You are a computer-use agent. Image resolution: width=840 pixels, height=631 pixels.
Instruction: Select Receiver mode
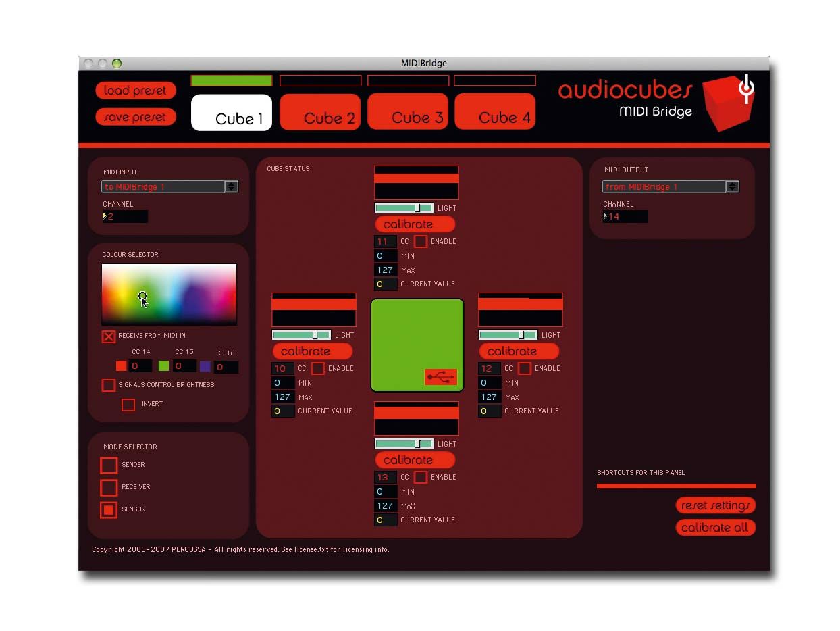(x=109, y=488)
